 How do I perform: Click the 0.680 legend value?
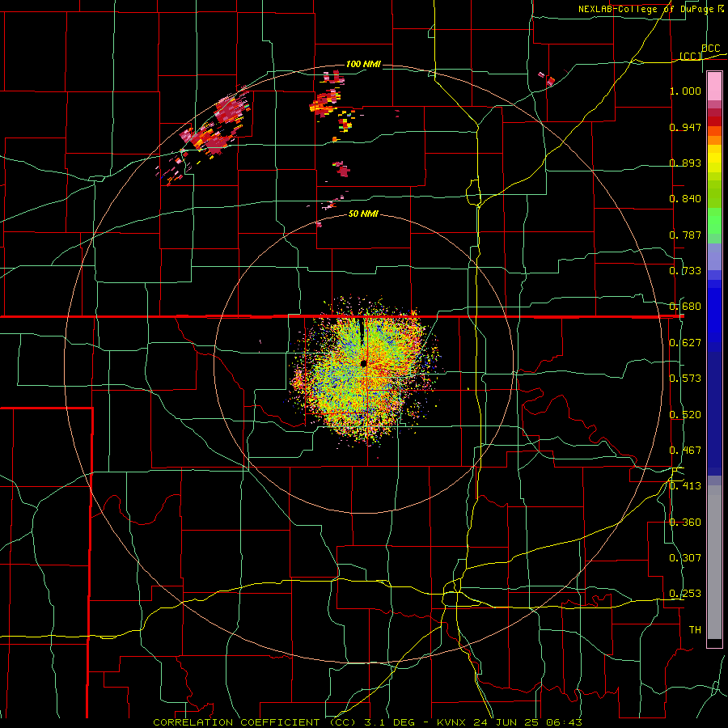pos(685,307)
